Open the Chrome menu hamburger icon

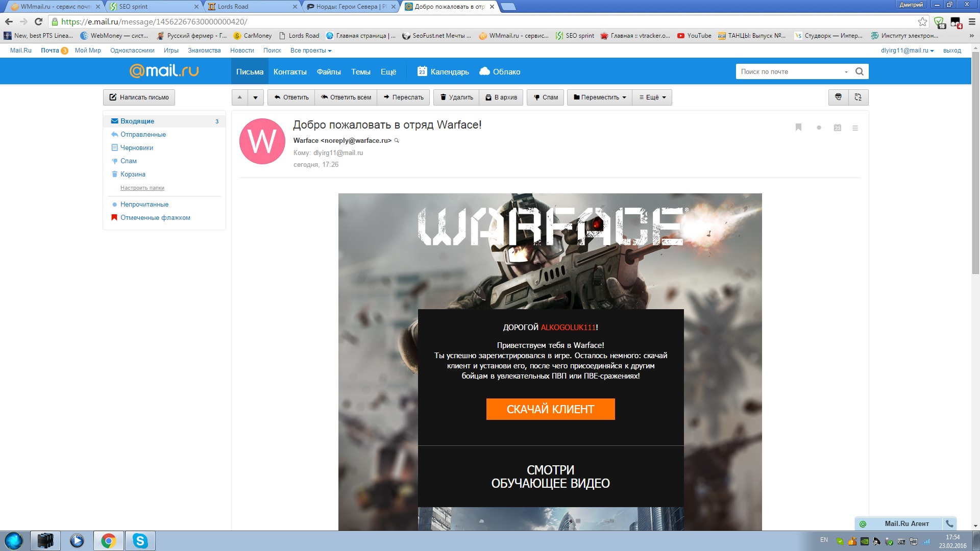972,21
